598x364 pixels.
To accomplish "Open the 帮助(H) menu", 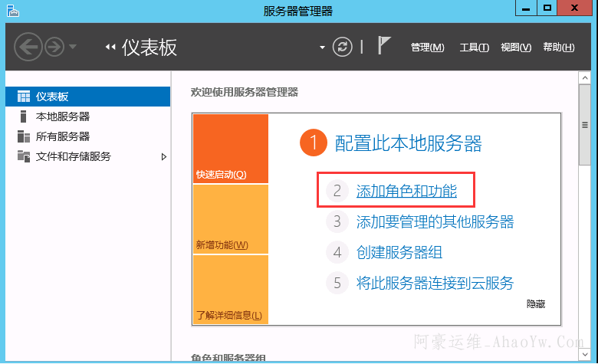I will pyautogui.click(x=558, y=48).
